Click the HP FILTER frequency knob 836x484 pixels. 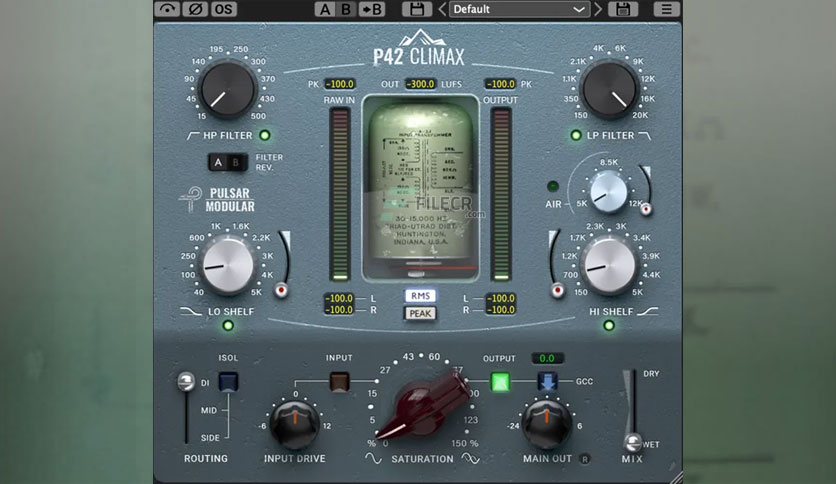(x=228, y=88)
